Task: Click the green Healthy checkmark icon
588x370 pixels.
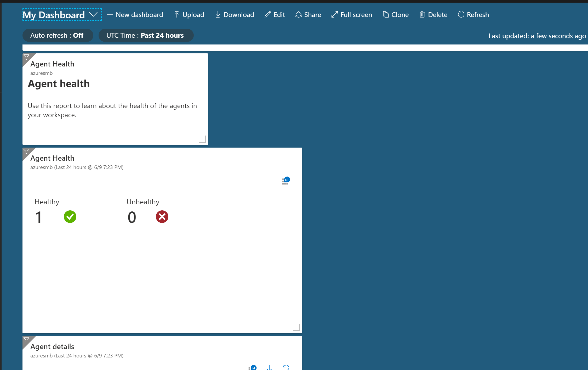Action: [70, 216]
